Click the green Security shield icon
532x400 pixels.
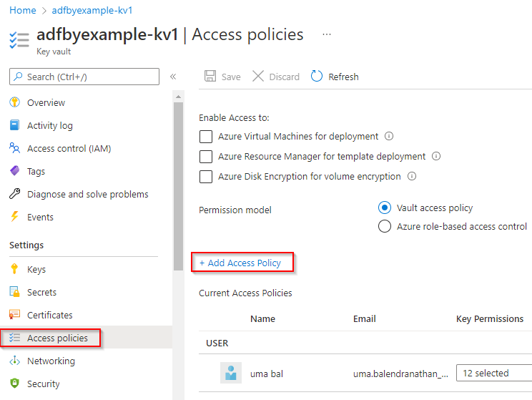pos(14,383)
